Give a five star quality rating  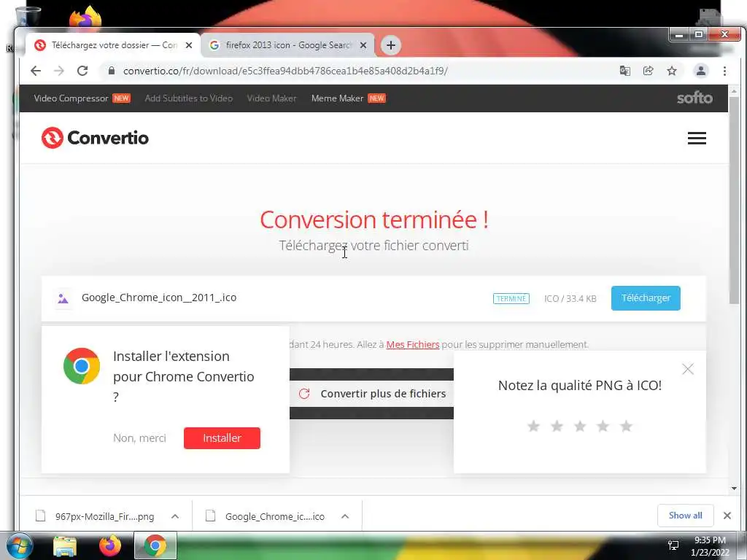[x=626, y=426]
